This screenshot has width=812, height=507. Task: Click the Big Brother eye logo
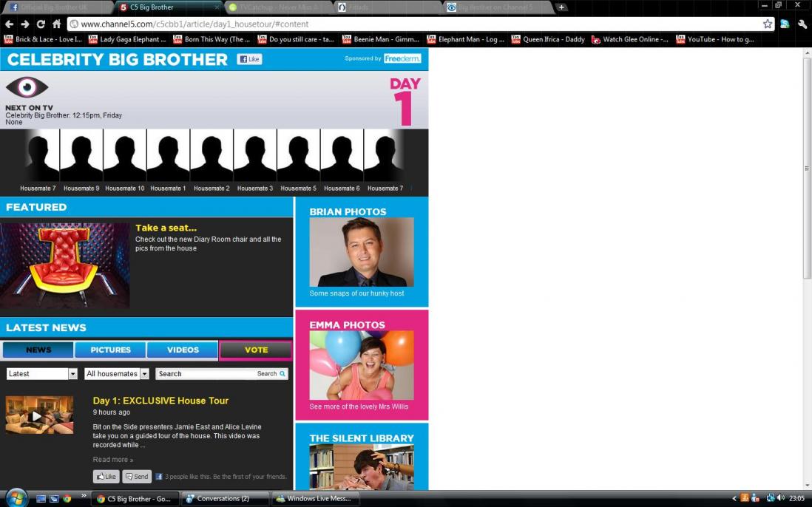pos(27,87)
